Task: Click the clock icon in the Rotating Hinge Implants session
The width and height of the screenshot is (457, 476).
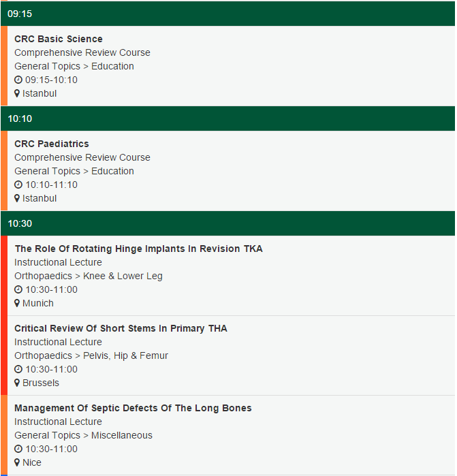Action: coord(18,289)
